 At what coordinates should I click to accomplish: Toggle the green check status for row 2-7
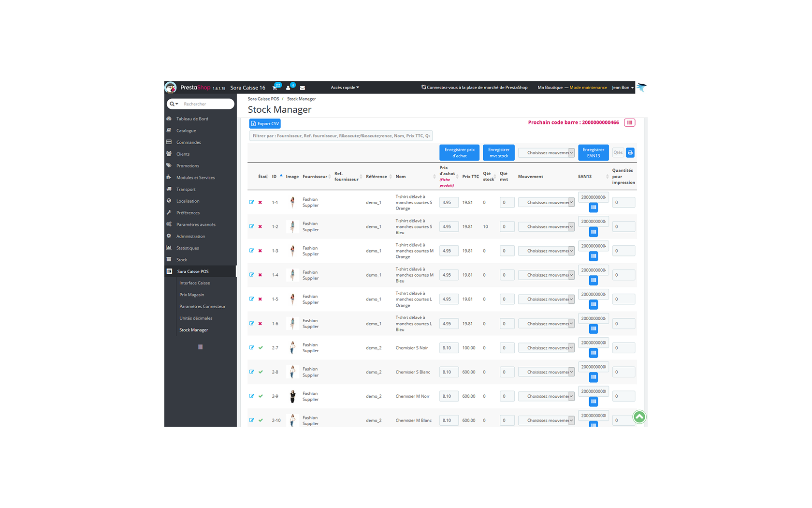tap(261, 347)
